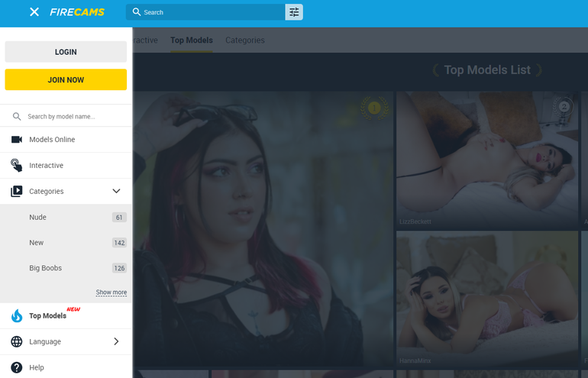Click magnifier icon in sidebar search
Screen dimensions: 588x378
pyautogui.click(x=17, y=116)
